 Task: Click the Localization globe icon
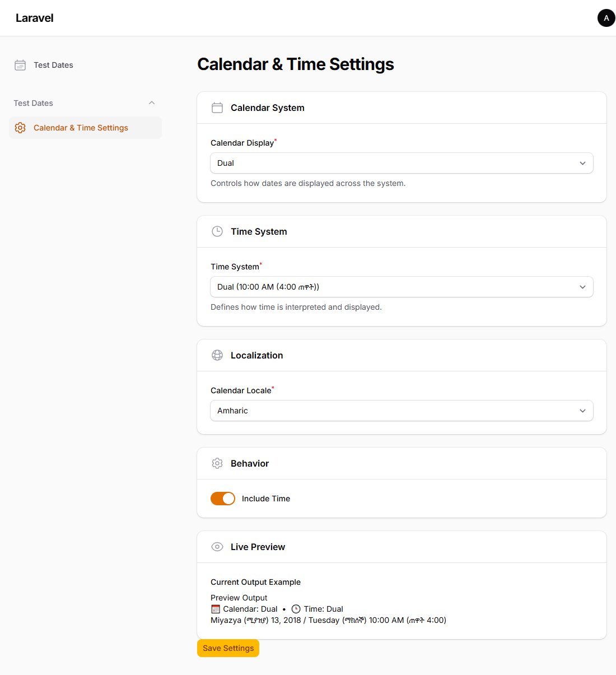(x=217, y=355)
